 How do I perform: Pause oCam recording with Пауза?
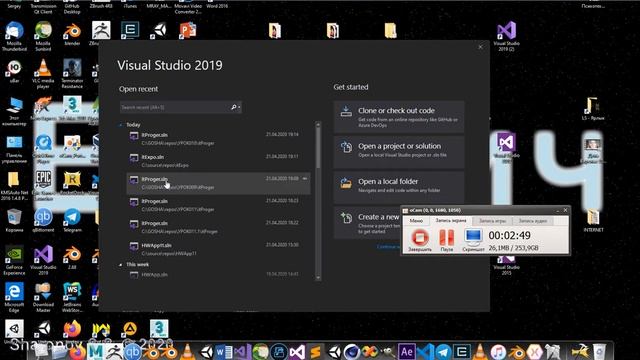(x=447, y=240)
